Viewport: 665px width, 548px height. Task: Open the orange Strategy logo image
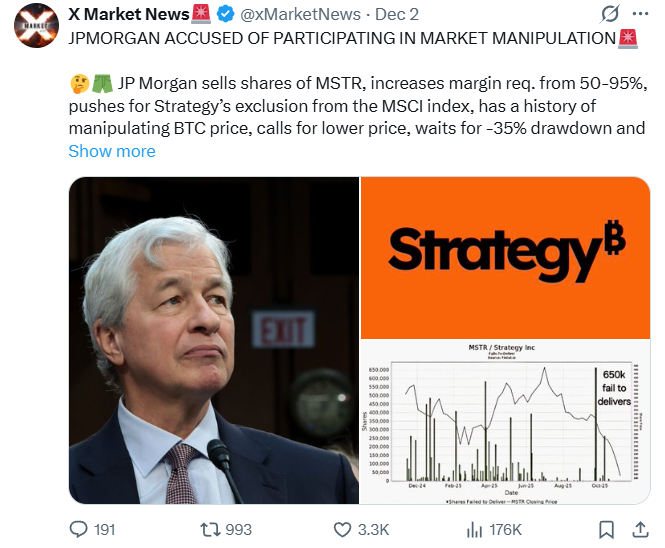(x=505, y=257)
